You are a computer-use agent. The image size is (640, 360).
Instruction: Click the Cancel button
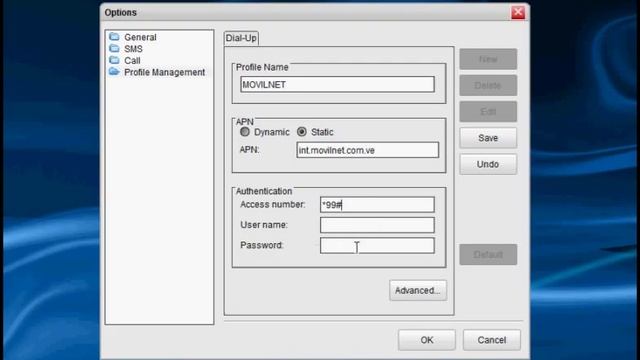pyautogui.click(x=492, y=340)
